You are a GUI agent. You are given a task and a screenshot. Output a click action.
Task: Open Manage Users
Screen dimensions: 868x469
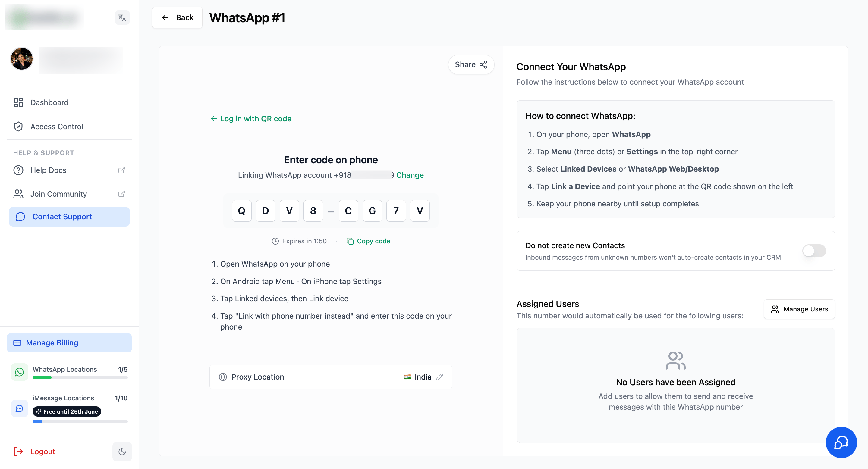pos(799,309)
